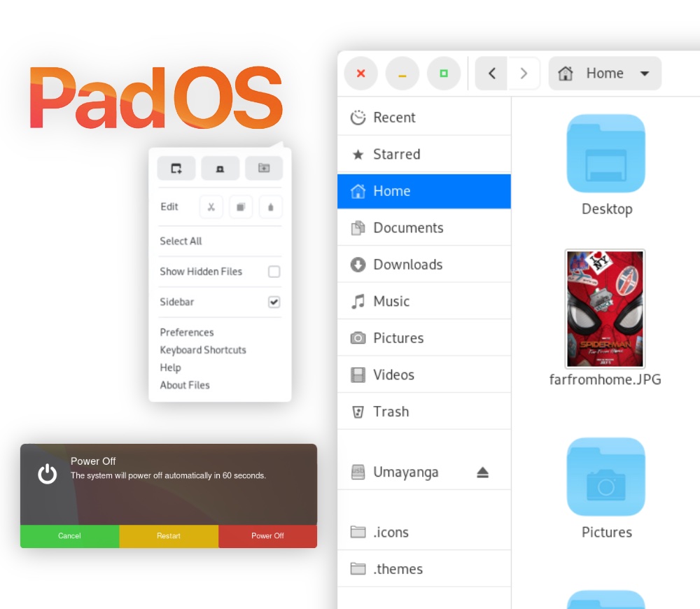Click the Pictures camera icon in sidebar
Image resolution: width=700 pixels, height=609 pixels.
pyautogui.click(x=358, y=338)
